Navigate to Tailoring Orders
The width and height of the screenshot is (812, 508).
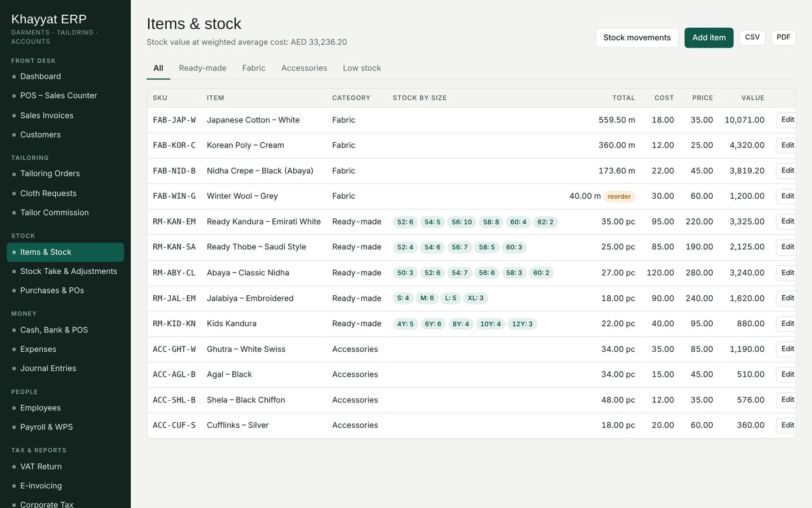(x=65, y=173)
